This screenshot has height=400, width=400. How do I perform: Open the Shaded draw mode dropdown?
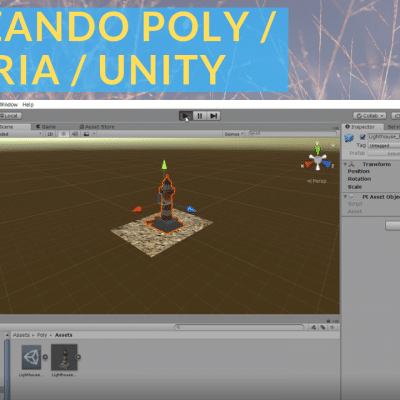[x=21, y=134]
